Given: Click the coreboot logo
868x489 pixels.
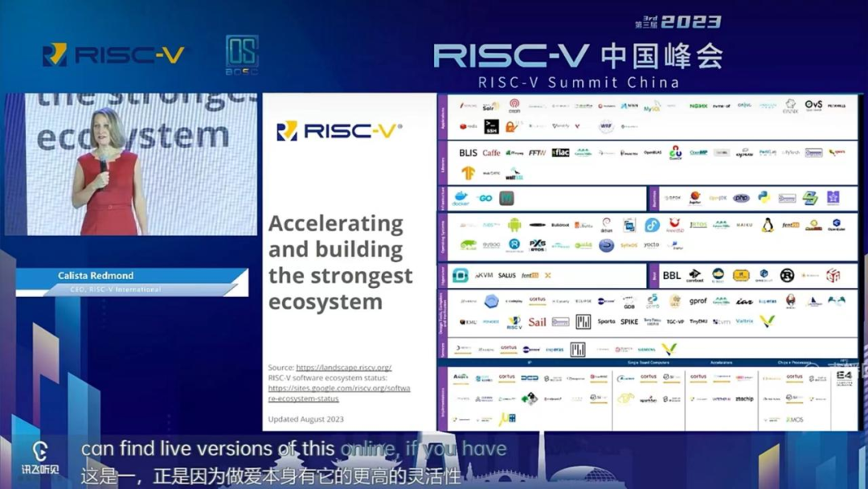Looking at the screenshot, I should point(694,275).
